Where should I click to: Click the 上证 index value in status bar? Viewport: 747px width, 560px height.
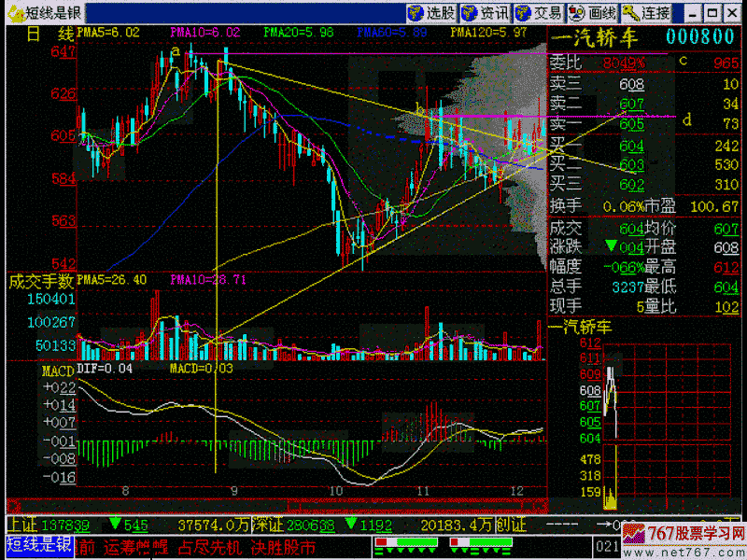click(73, 527)
